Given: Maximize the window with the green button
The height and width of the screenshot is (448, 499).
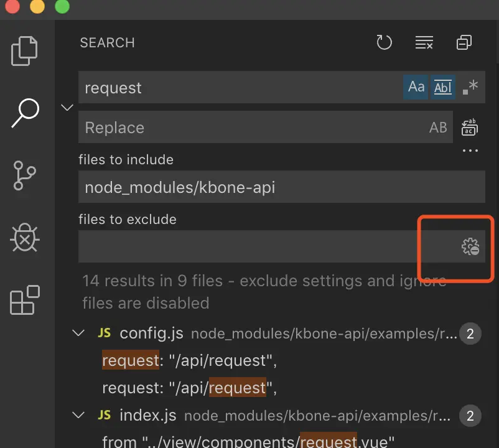Looking at the screenshot, I should (x=62, y=6).
